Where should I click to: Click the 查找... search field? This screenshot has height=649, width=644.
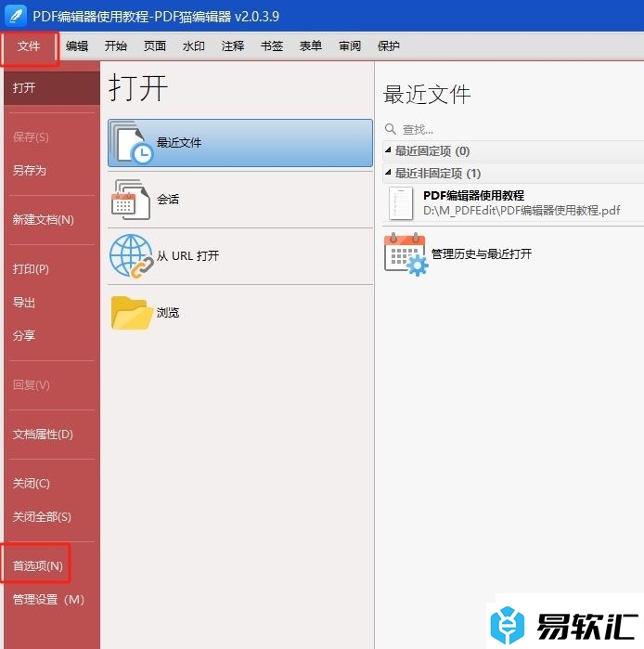coord(513,130)
